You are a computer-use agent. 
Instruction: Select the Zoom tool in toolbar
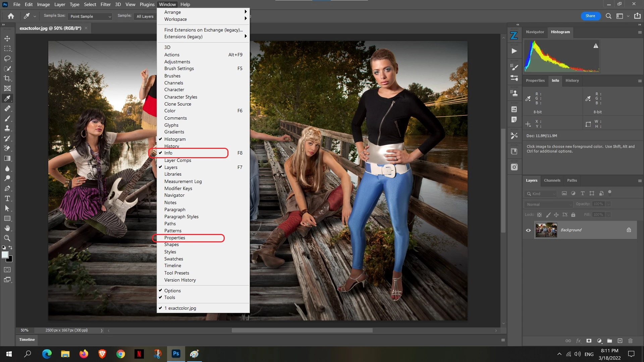pos(7,238)
